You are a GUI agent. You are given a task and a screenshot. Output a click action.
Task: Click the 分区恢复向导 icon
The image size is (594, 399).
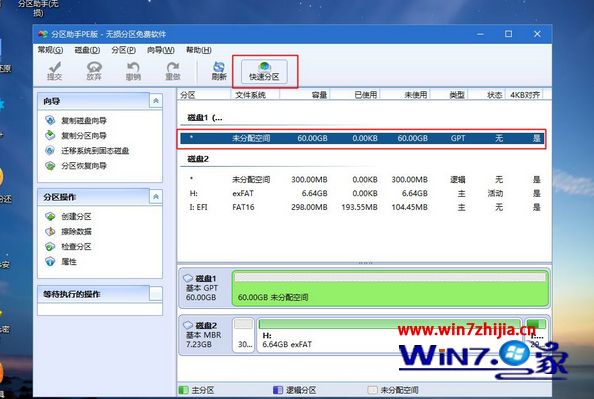(x=50, y=166)
